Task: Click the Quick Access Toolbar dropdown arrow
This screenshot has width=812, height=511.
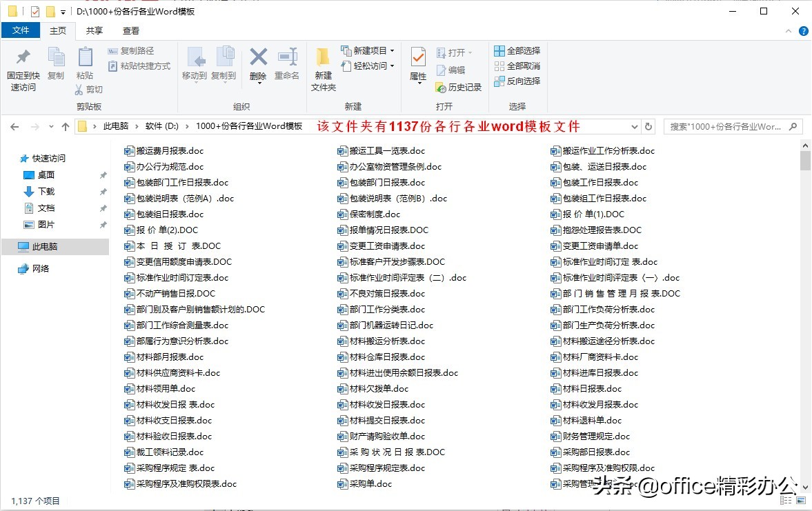Action: pos(63,12)
